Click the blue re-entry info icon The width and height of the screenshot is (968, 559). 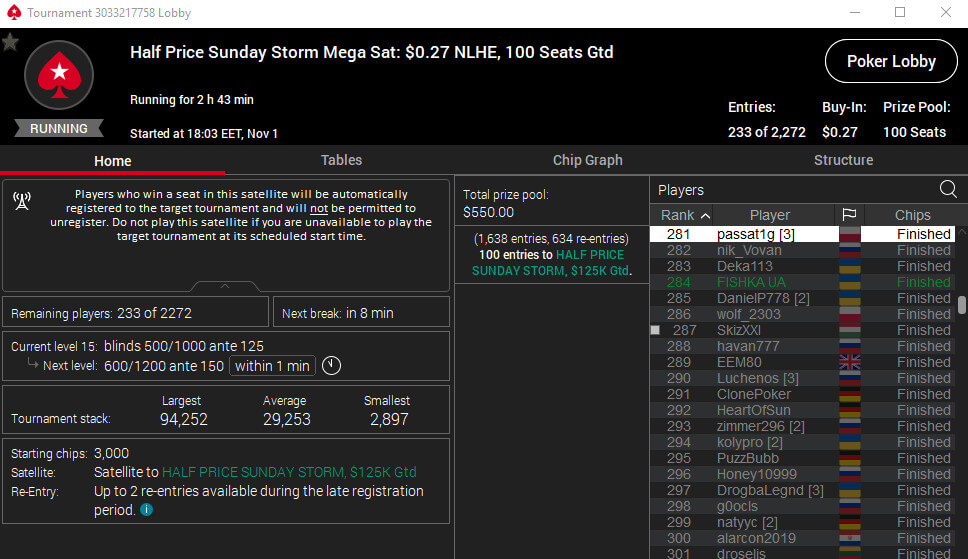pos(146,510)
